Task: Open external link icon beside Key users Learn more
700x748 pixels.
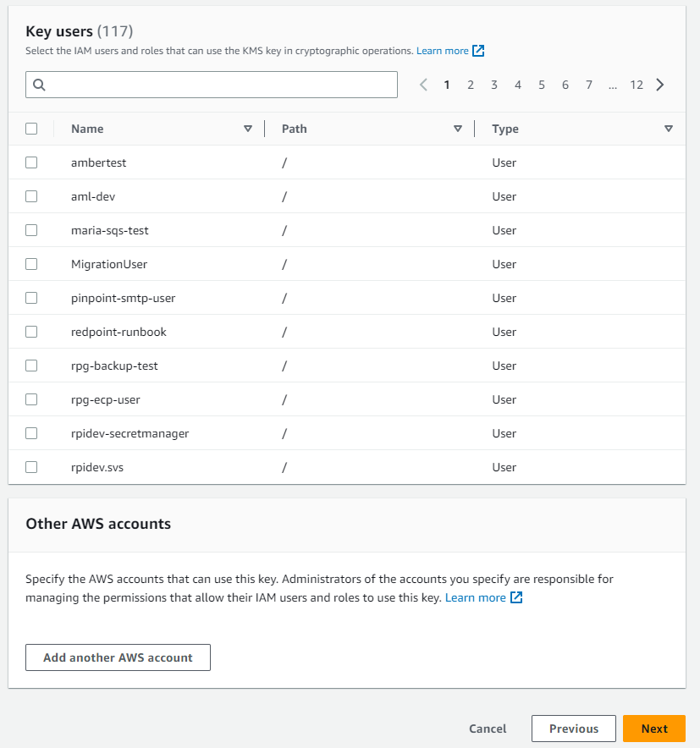Action: pyautogui.click(x=478, y=51)
